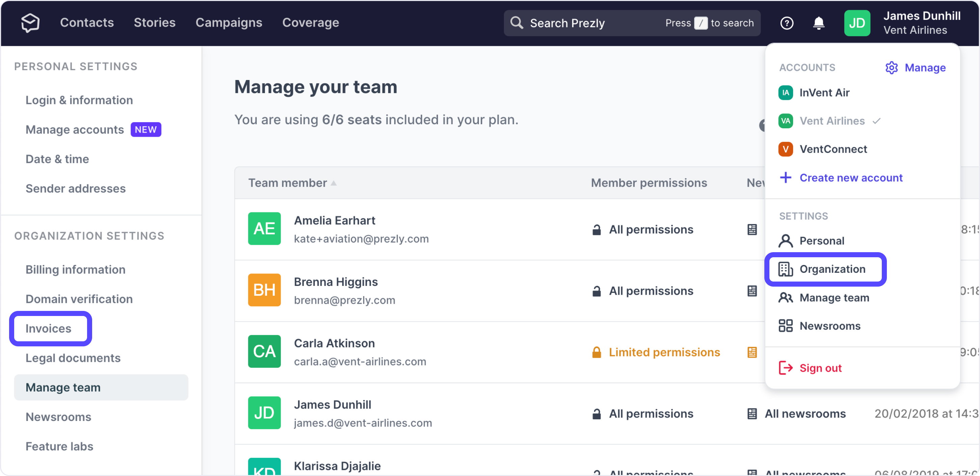Image resolution: width=980 pixels, height=476 pixels.
Task: Open Stories in the top navigation
Action: coord(155,23)
